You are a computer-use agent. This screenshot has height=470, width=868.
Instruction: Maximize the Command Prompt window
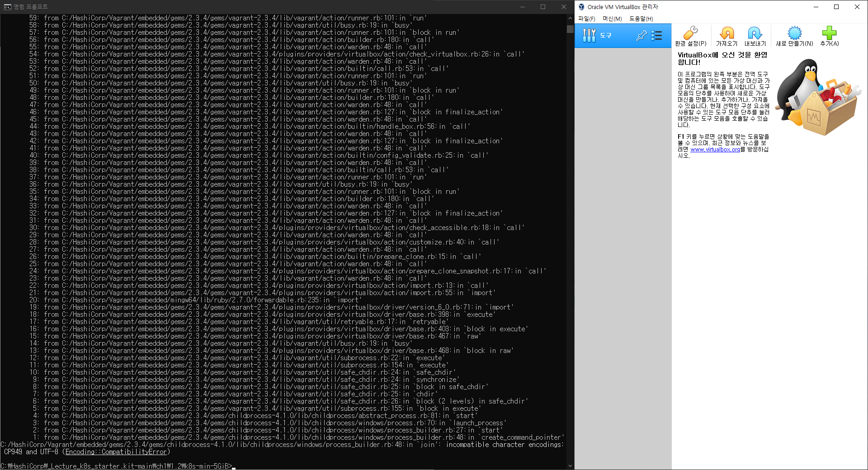point(543,7)
